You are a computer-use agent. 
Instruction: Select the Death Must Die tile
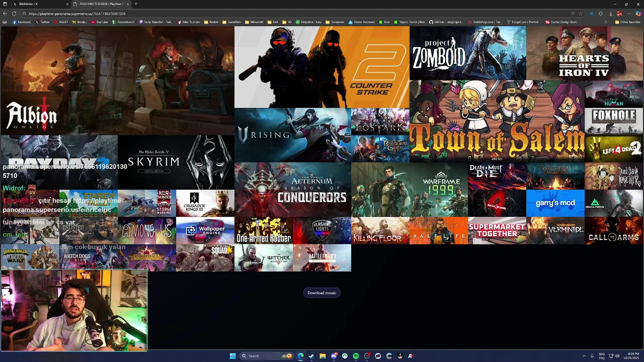click(497, 175)
